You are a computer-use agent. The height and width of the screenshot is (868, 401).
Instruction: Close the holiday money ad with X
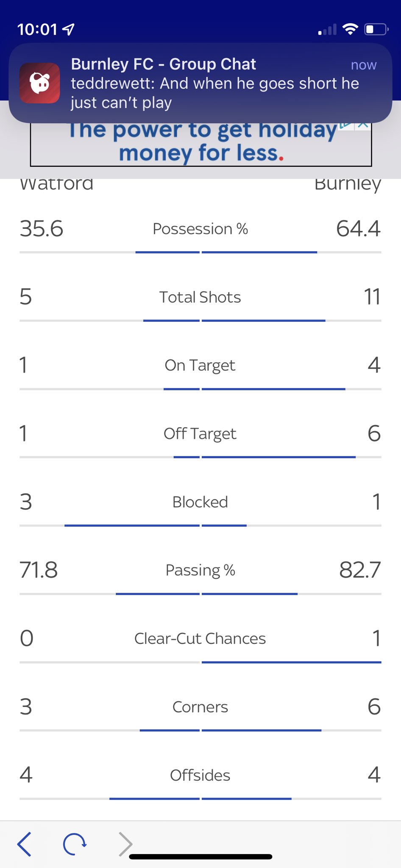(x=363, y=125)
